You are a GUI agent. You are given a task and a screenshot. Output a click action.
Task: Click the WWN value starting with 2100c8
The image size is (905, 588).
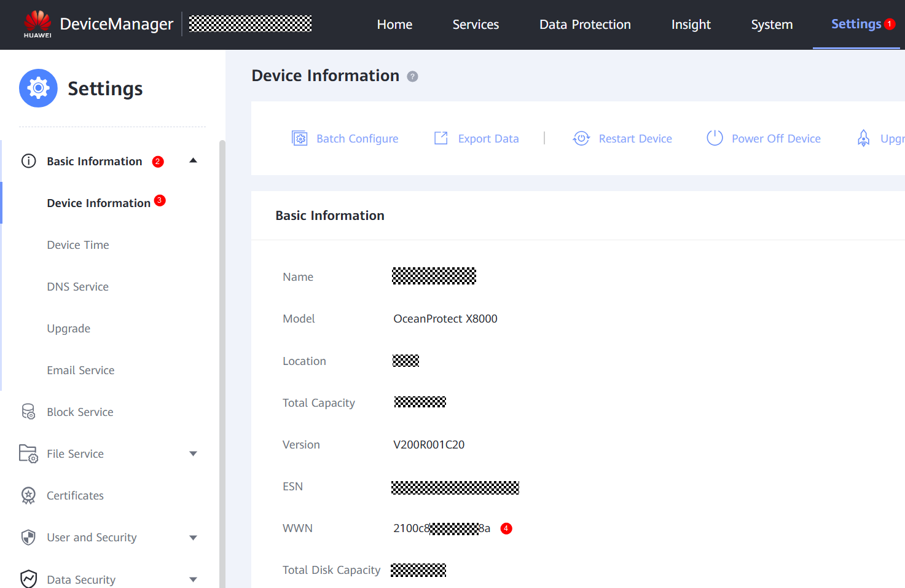[442, 528]
